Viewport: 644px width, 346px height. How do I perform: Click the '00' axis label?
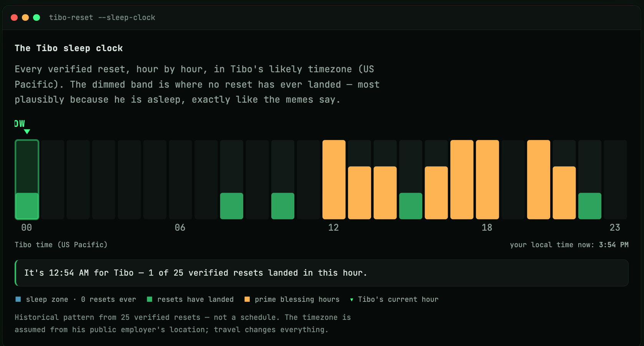pyautogui.click(x=27, y=228)
